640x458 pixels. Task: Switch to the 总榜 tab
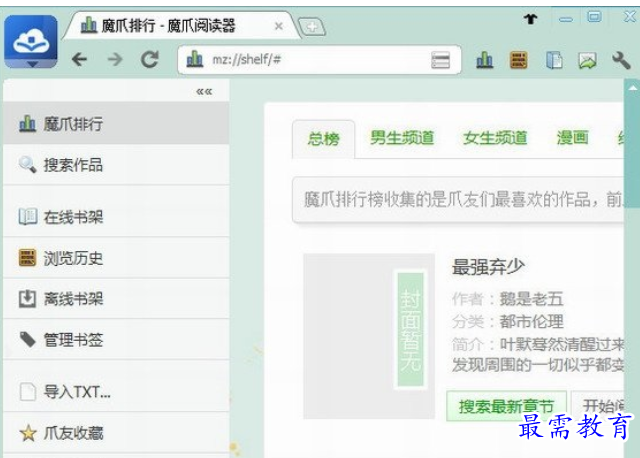pyautogui.click(x=323, y=139)
